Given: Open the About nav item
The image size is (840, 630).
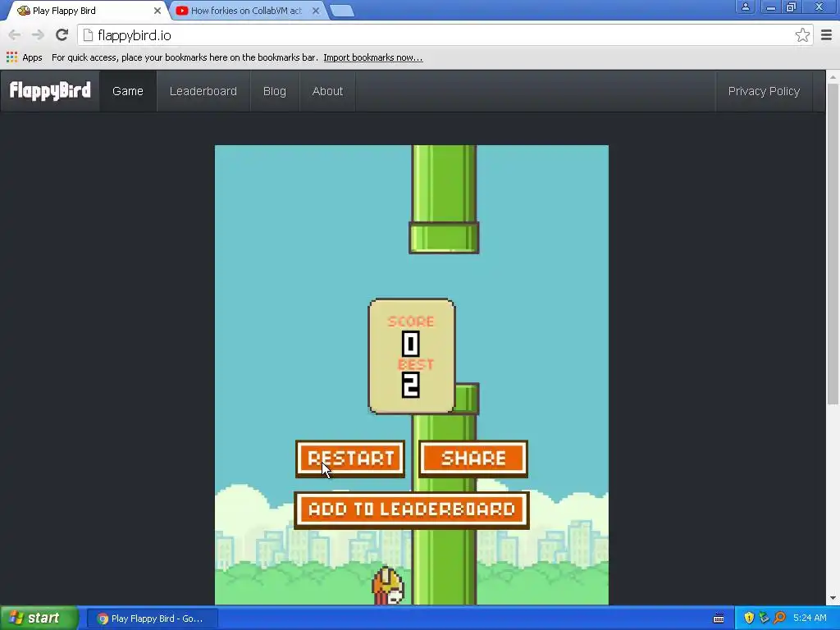Looking at the screenshot, I should click(x=327, y=91).
